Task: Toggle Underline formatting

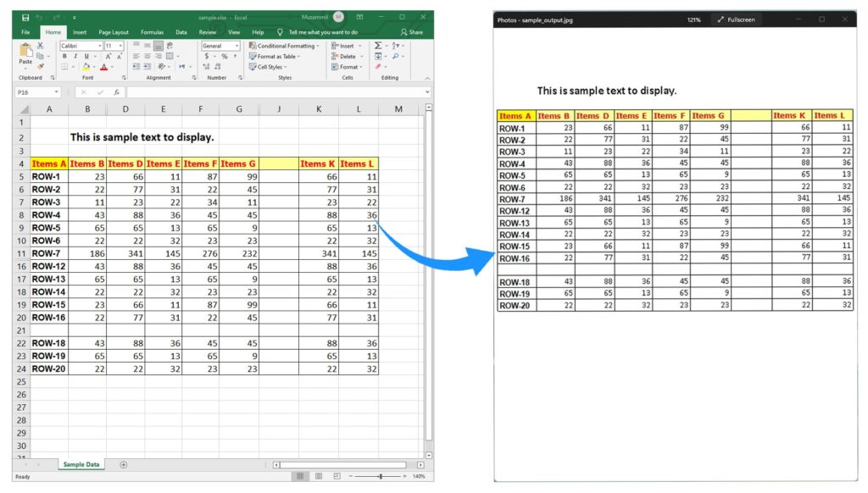Action: coord(86,55)
